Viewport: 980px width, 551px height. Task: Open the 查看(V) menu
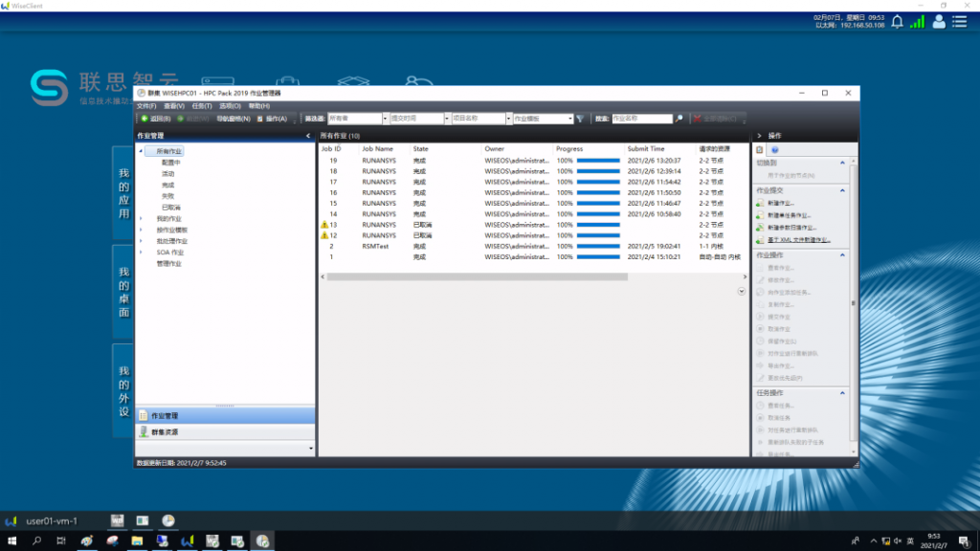tap(174, 106)
